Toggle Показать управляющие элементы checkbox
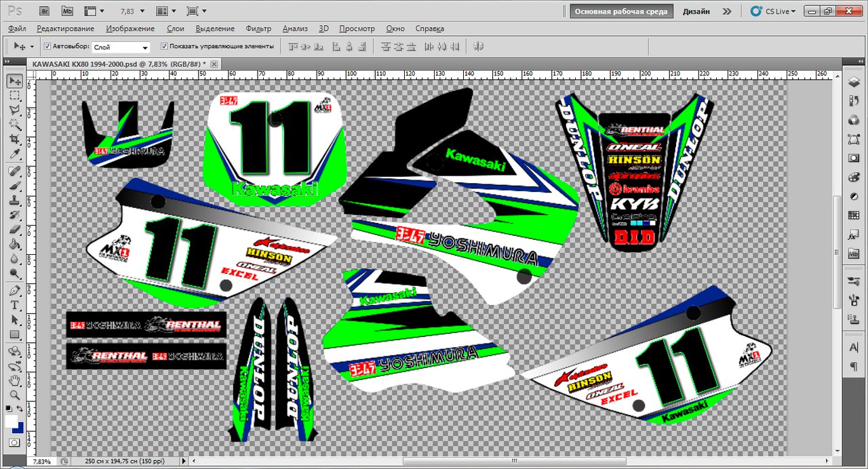 click(164, 46)
